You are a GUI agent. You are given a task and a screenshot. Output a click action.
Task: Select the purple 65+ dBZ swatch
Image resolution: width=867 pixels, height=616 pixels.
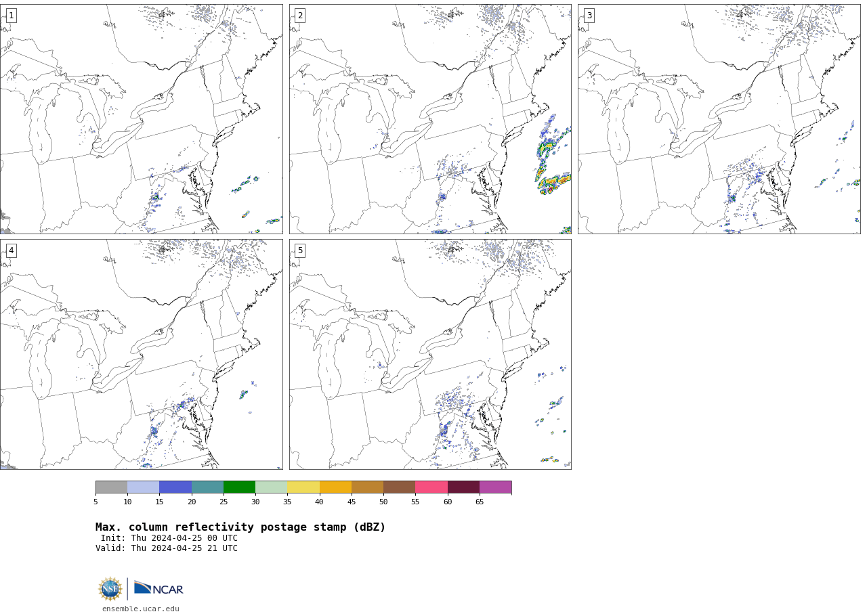coord(495,487)
